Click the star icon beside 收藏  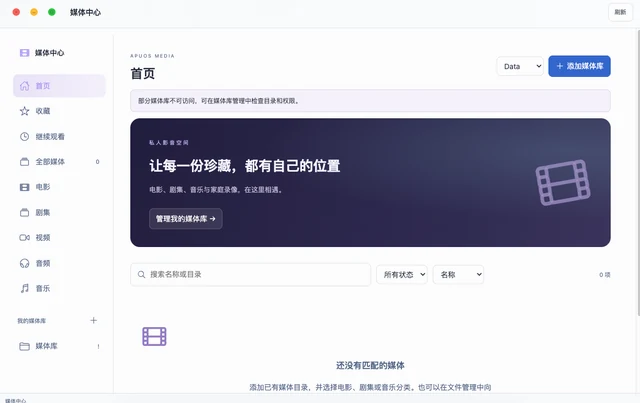coord(24,111)
